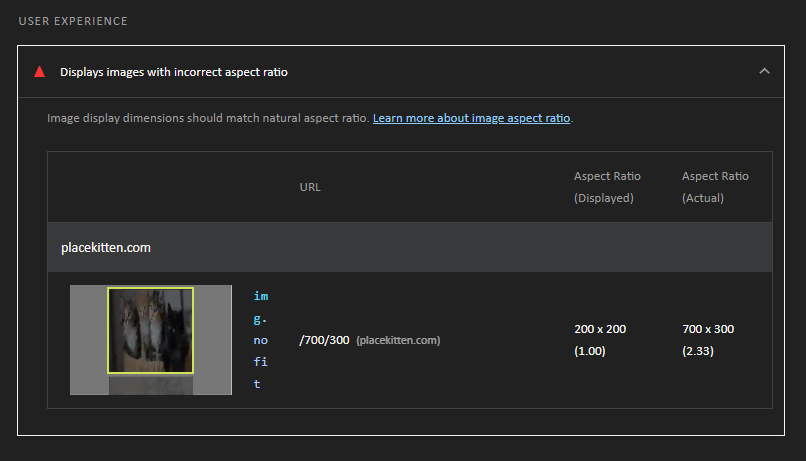Click the Aspect Ratio (Actual) column header
806x461 pixels.
coord(715,187)
